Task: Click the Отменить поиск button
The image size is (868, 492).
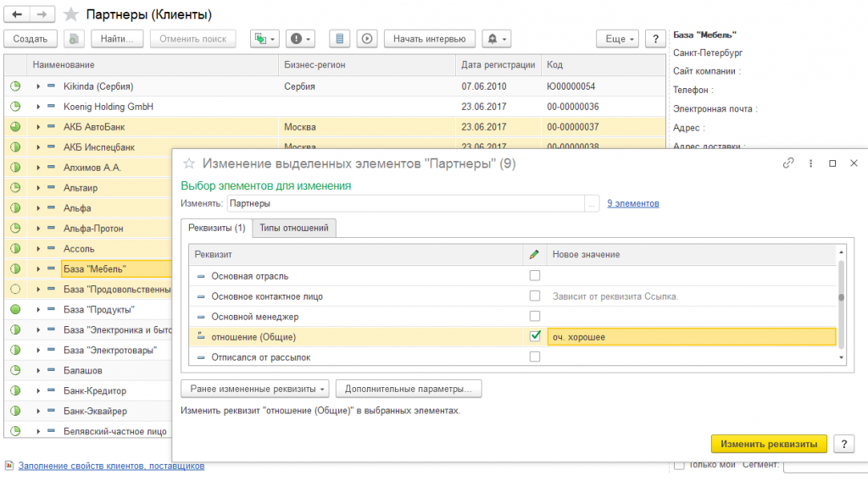Action: (192, 39)
